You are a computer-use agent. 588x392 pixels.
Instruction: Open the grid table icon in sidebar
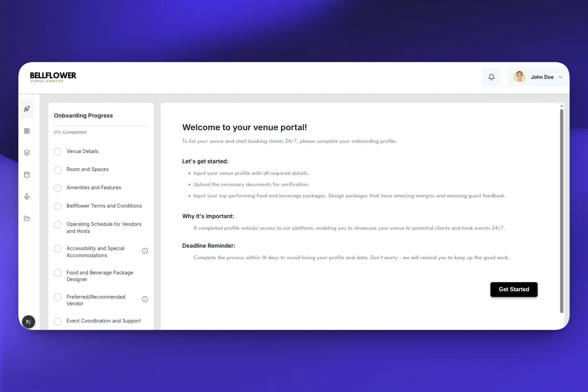pos(27,131)
